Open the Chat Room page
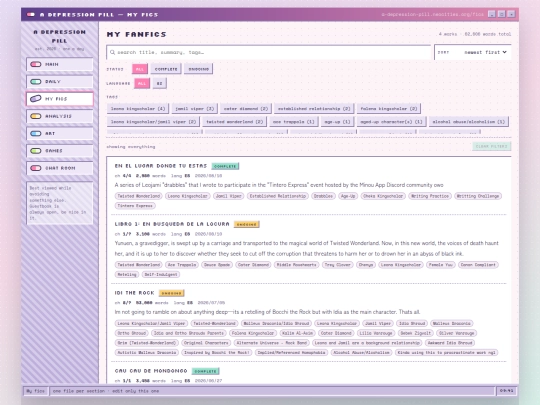540x405 pixels. [x=60, y=168]
